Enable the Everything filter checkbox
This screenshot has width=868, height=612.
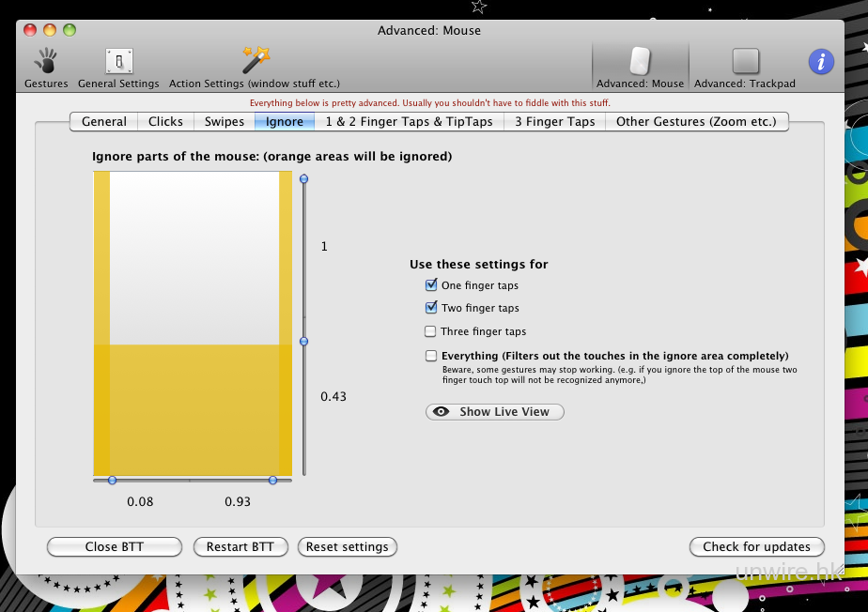(431, 356)
